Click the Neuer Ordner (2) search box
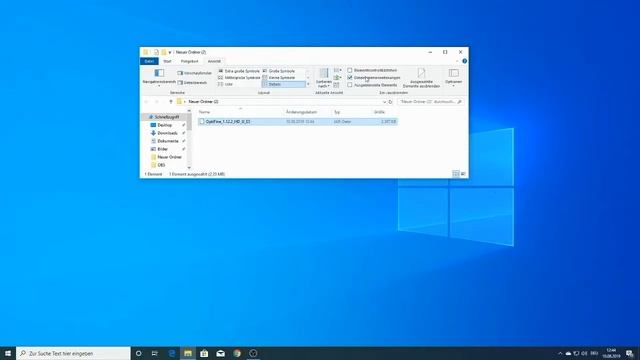Screen dimensions: 640x360 point(431,102)
